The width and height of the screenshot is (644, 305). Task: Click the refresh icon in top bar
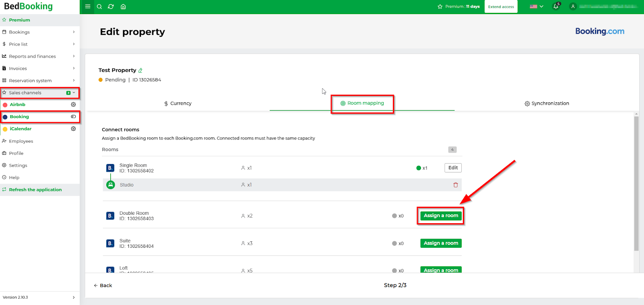(x=111, y=6)
